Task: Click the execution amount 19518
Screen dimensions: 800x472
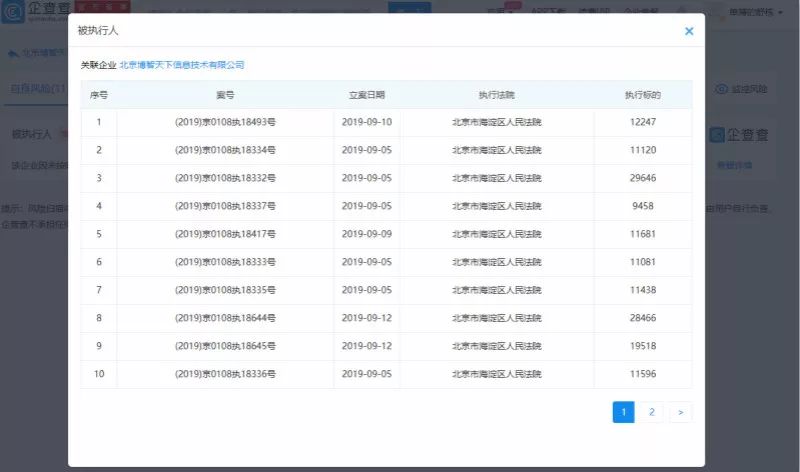Action: (643, 346)
